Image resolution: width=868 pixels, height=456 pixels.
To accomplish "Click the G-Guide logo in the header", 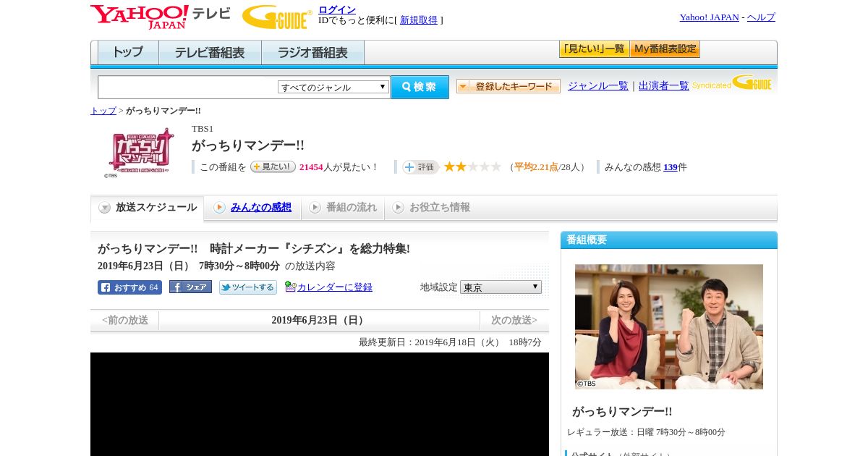I will click(277, 17).
